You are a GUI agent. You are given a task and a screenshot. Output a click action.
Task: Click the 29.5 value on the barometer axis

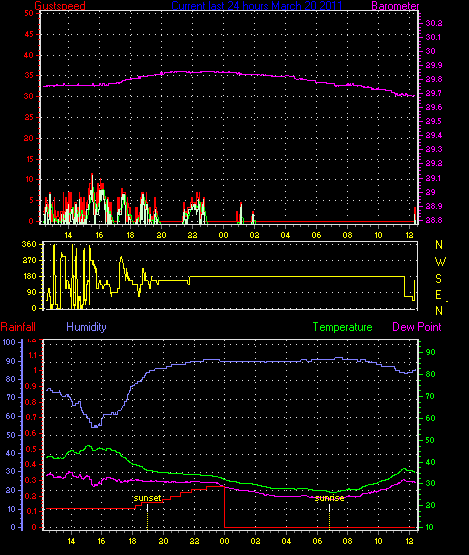pos(434,121)
